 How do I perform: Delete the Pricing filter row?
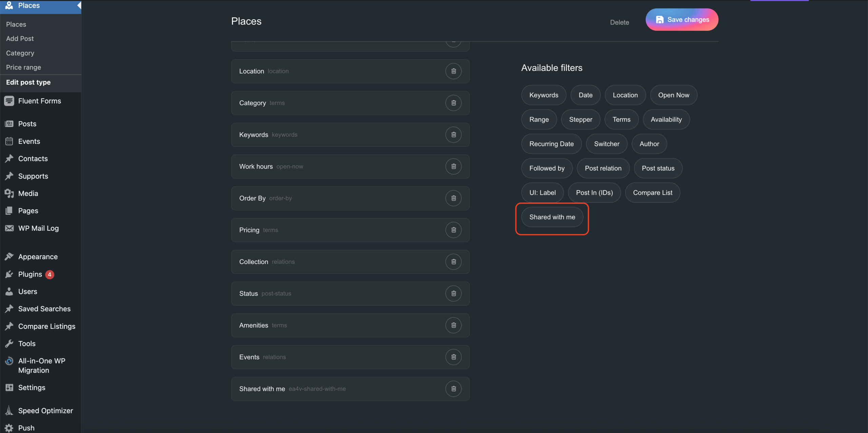tap(453, 230)
